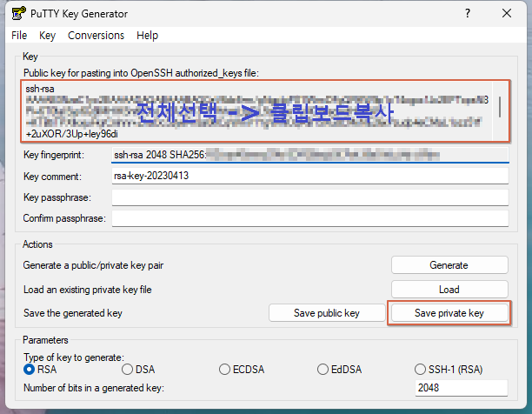The image size is (532, 414).
Task: Open the Key menu
Action: pos(47,36)
